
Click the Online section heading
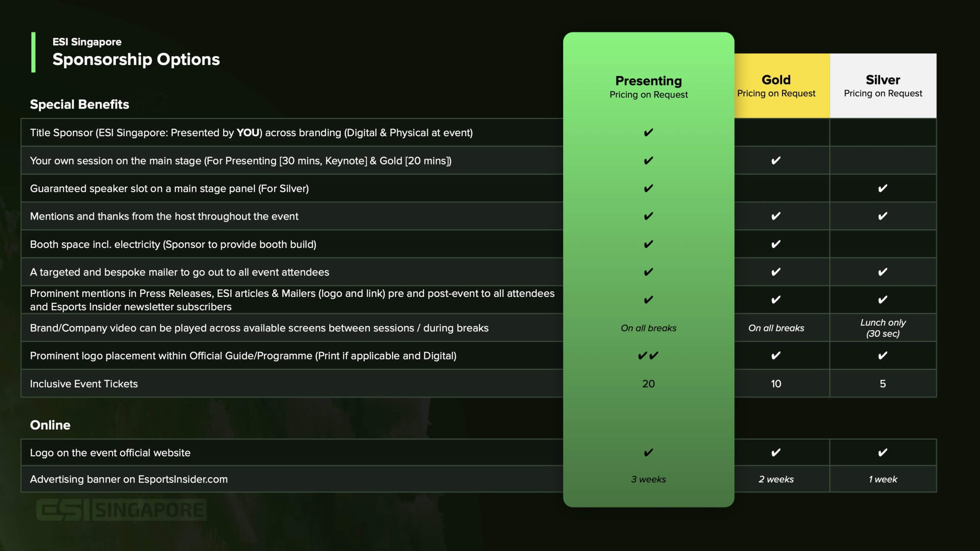(x=50, y=425)
